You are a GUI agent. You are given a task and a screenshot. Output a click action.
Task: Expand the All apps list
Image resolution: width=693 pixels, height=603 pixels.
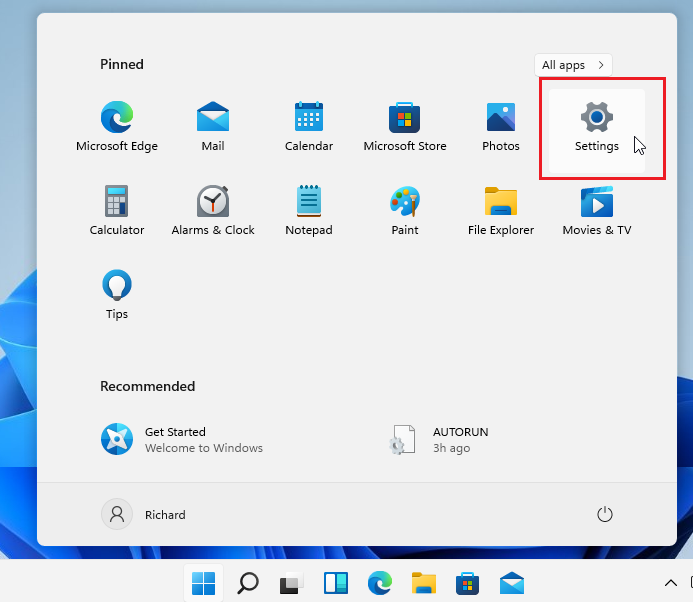tap(573, 65)
